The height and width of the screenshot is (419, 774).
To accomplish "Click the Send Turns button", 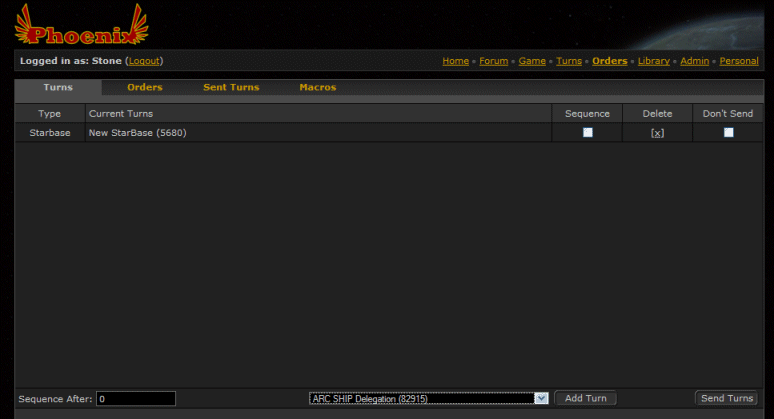I will pyautogui.click(x=727, y=398).
